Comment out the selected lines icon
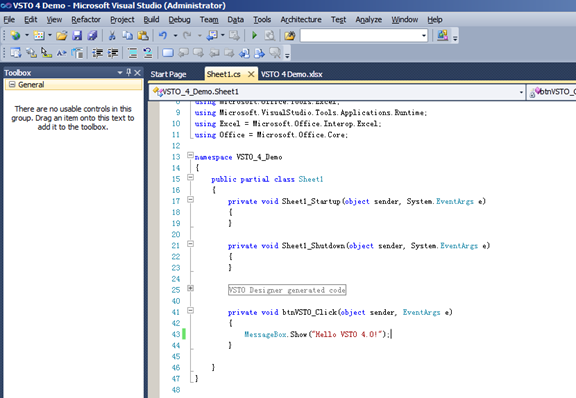The width and height of the screenshot is (576, 398). (133, 53)
